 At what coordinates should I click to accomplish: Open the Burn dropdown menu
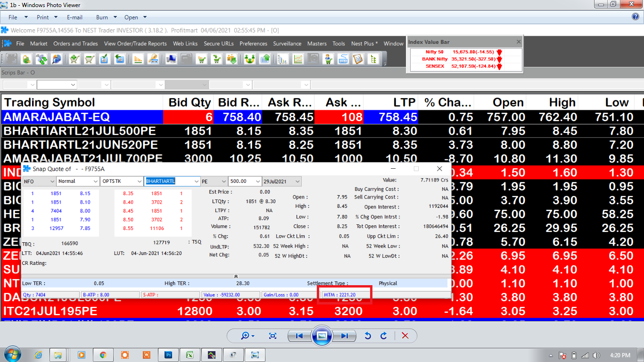click(106, 17)
